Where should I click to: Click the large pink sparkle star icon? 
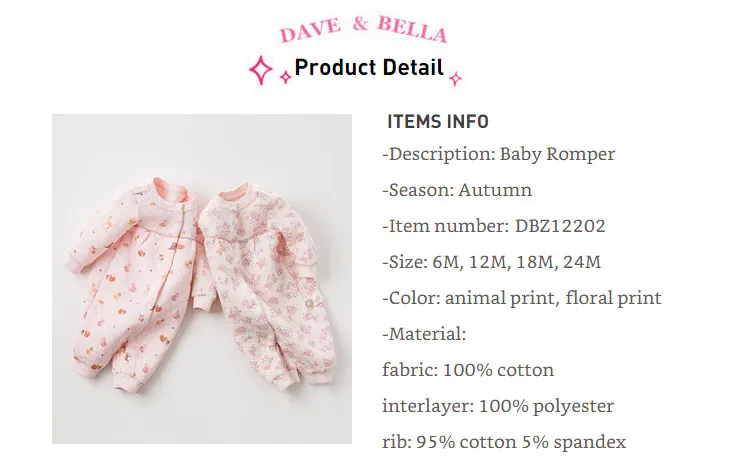tap(261, 70)
